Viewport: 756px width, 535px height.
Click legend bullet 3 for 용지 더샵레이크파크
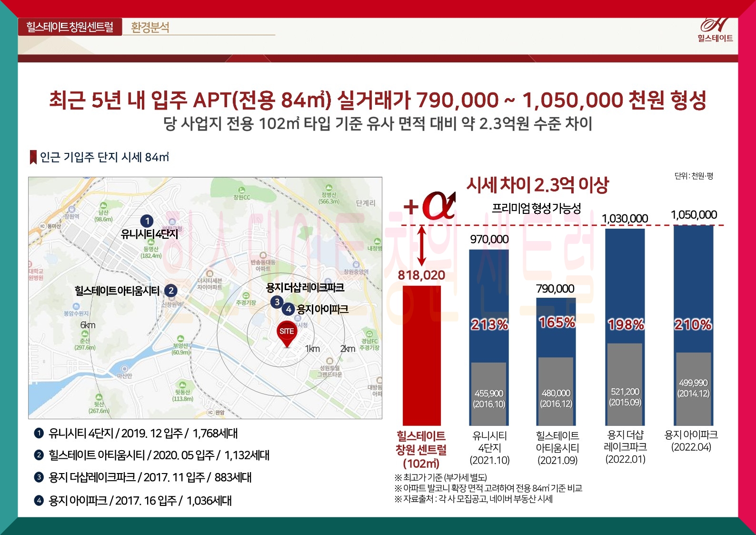tap(39, 477)
